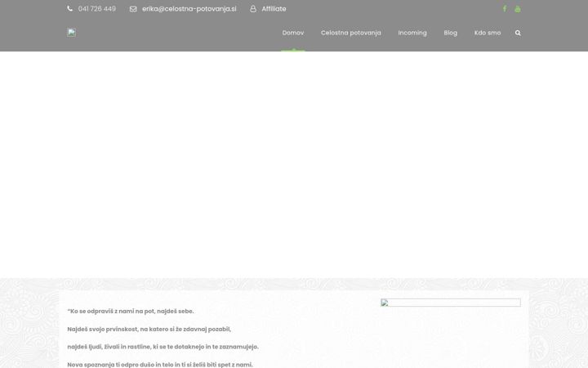Click the email envelope icon

pyautogui.click(x=133, y=9)
